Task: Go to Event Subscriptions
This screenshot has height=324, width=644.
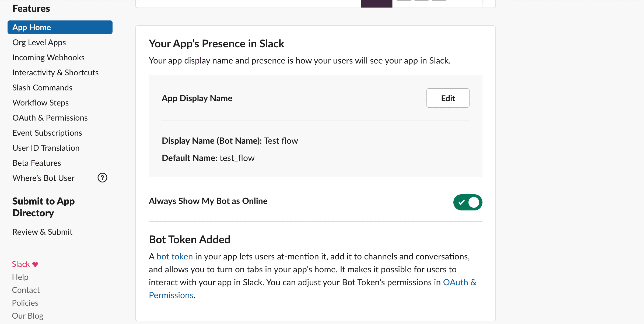Action: tap(47, 133)
